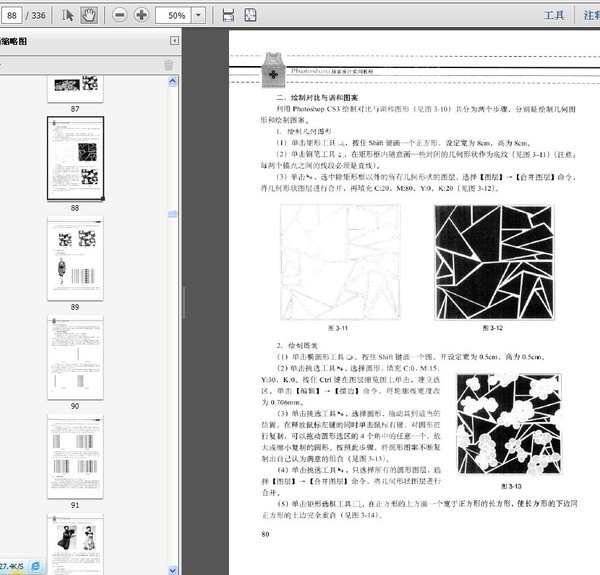Collapse the page thumbnails panel
This screenshot has width=600, height=575.
tap(174, 41)
